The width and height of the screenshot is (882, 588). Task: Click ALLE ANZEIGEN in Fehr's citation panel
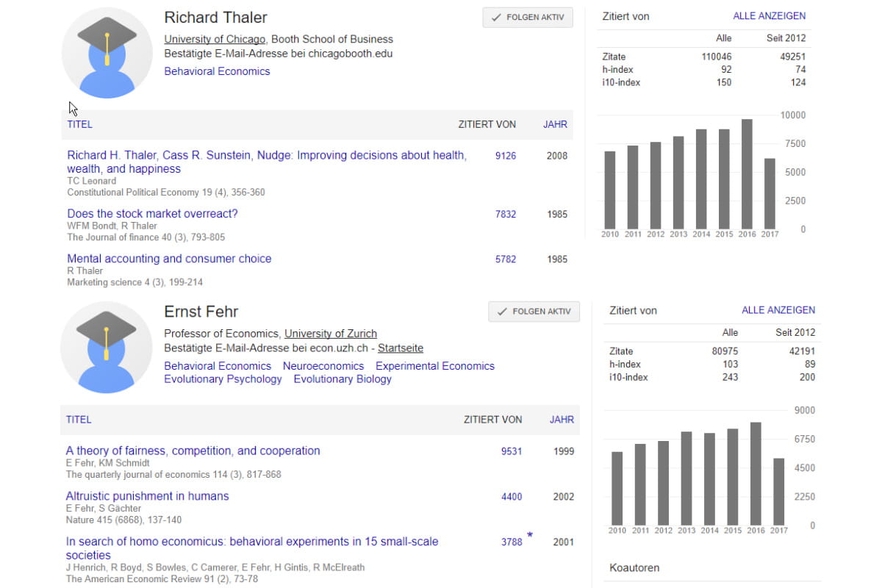[778, 310]
